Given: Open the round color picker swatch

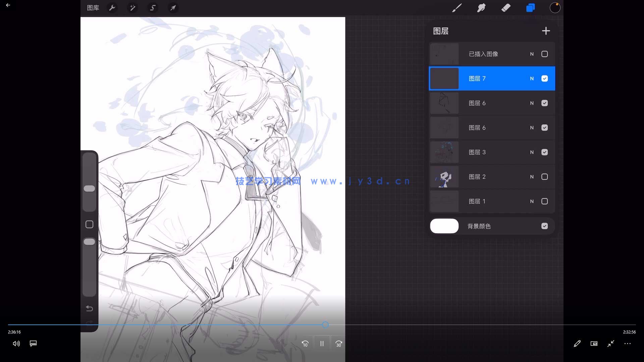Looking at the screenshot, I should tap(555, 8).
